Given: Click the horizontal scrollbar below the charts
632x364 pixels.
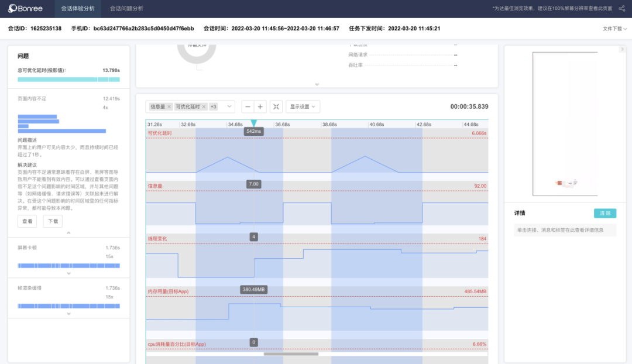Looking at the screenshot, I should coord(291,354).
